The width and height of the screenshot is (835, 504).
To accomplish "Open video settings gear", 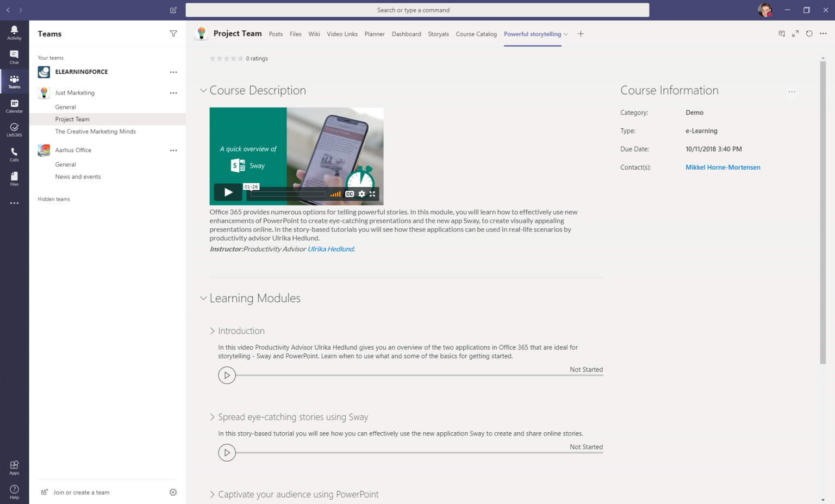I will click(362, 194).
